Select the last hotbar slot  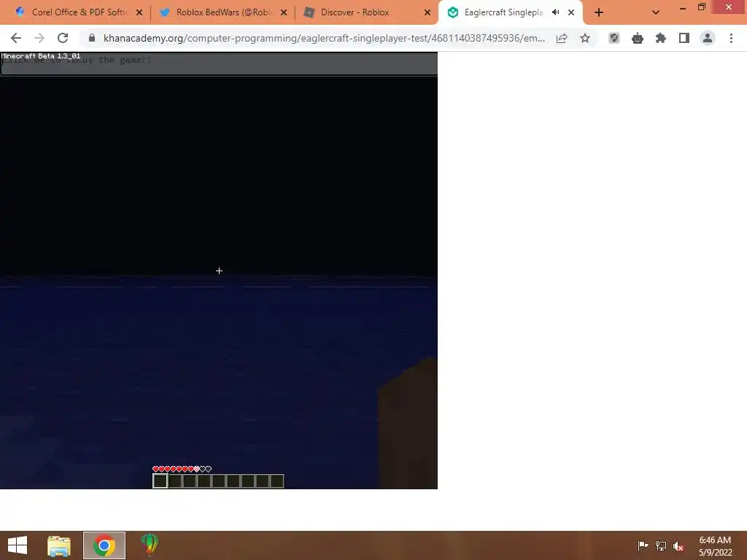click(276, 481)
